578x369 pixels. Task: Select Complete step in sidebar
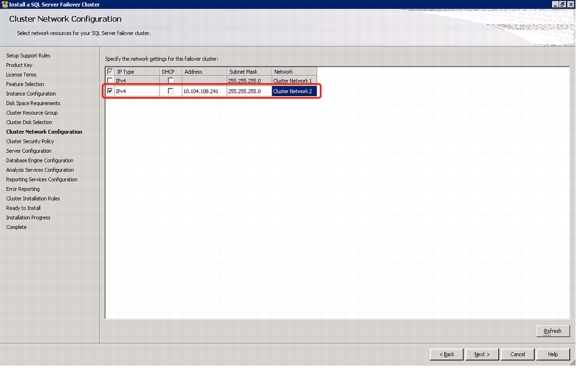[x=16, y=227]
